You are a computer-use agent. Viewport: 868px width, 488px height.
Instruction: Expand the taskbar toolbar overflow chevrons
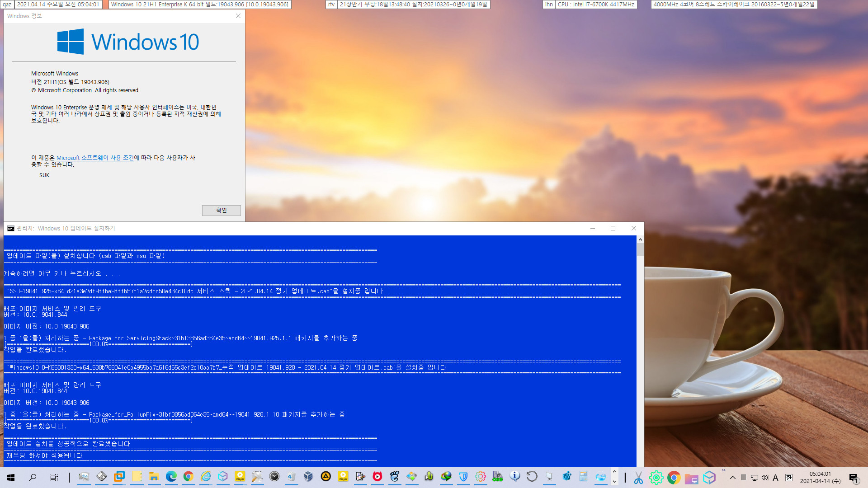point(723,471)
